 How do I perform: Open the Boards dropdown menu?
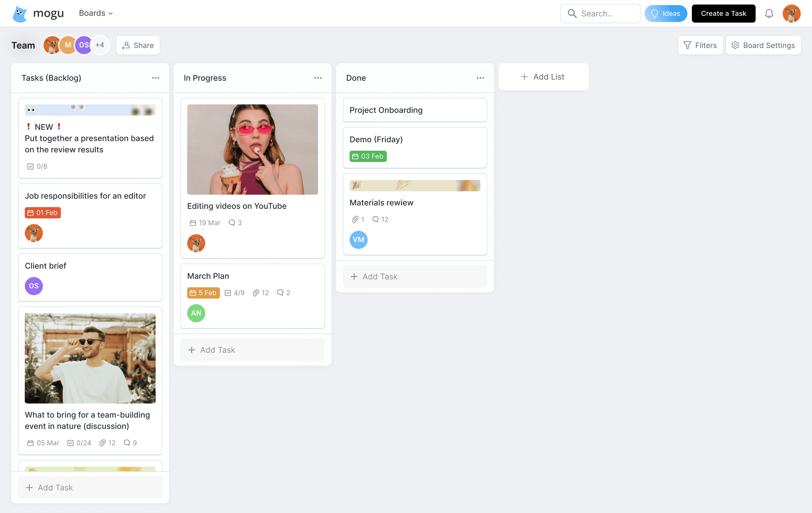pos(96,13)
